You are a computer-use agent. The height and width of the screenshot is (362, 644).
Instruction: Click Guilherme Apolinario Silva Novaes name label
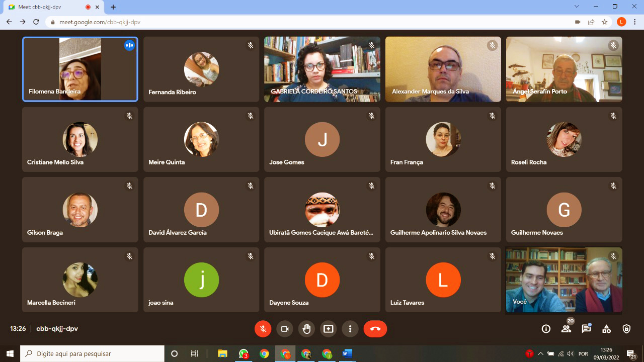(x=438, y=232)
